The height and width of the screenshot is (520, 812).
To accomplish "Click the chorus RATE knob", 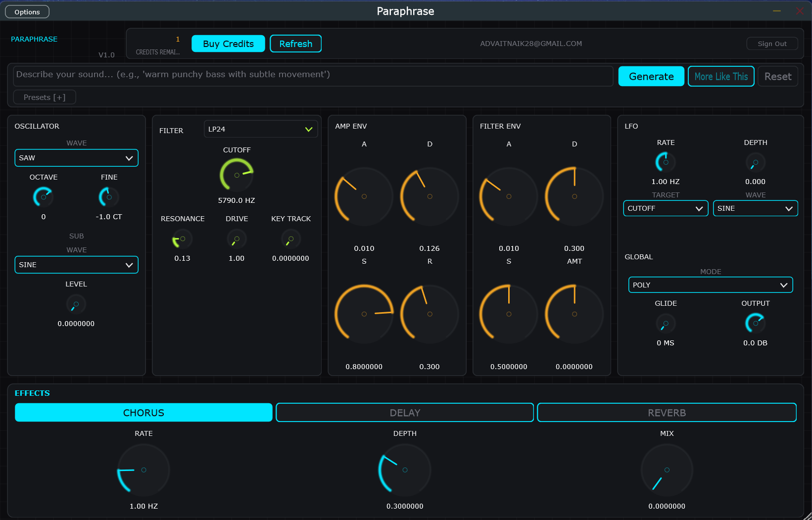I will pyautogui.click(x=143, y=470).
